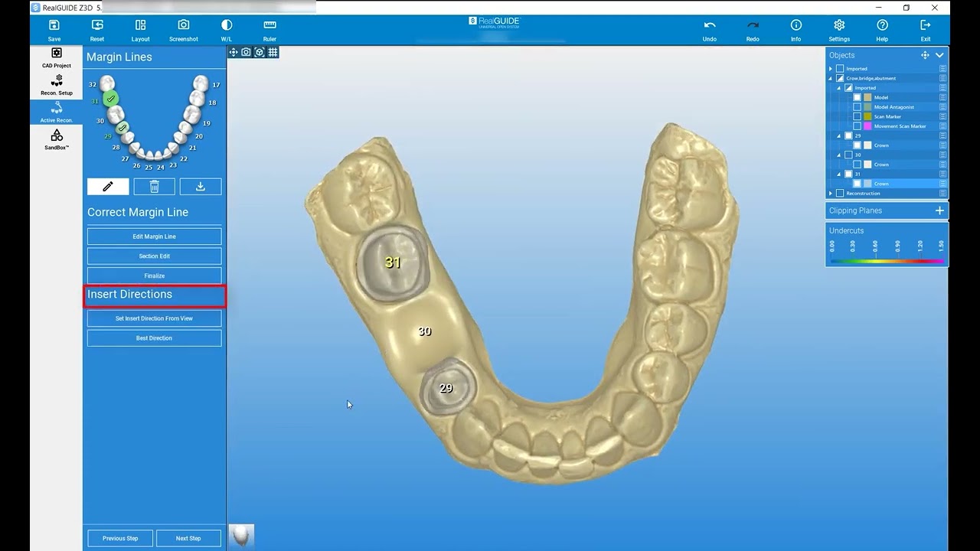Click the W/L contrast tool
The image size is (980, 551).
click(x=227, y=25)
